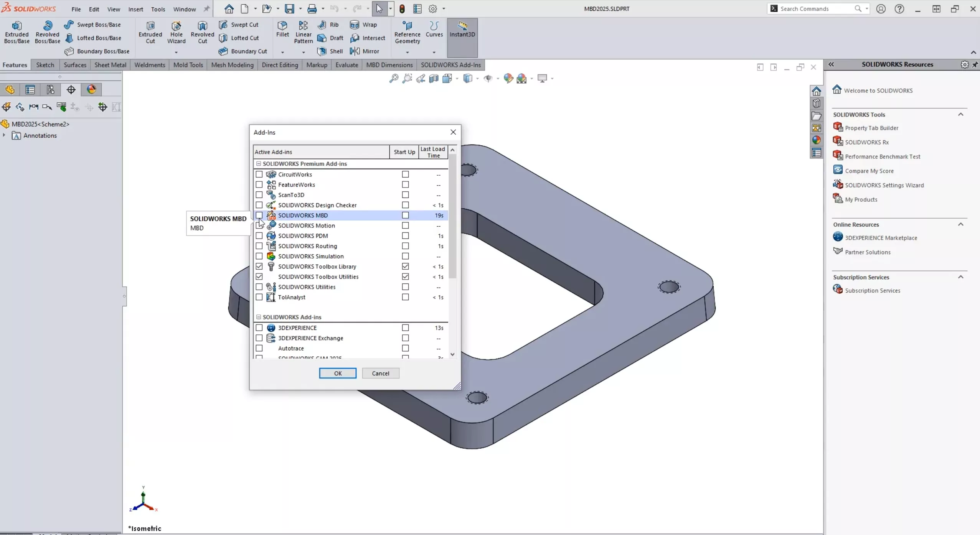The image size is (980, 535).
Task: Open the DisplayManager color sphere tab
Action: (91, 89)
